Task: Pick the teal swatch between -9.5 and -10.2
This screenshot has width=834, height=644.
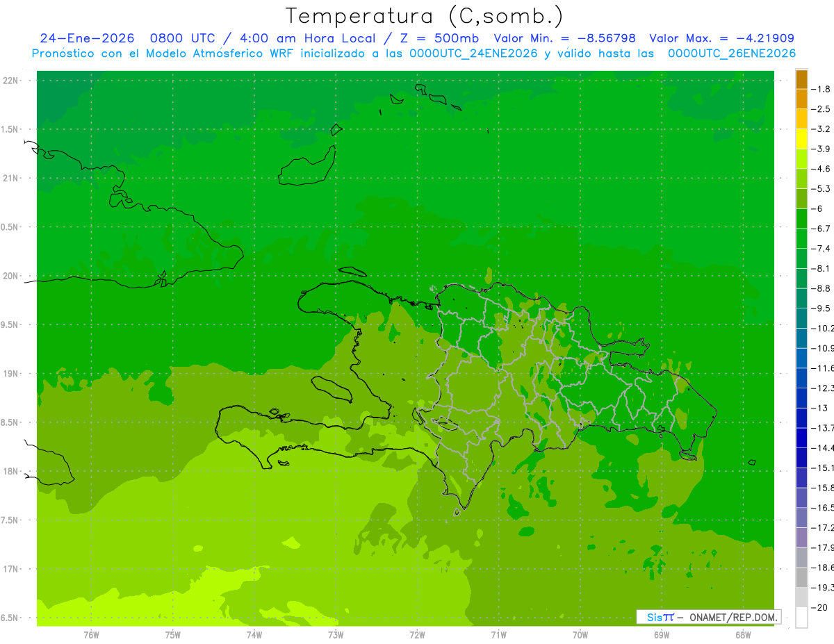Action: coord(801,318)
